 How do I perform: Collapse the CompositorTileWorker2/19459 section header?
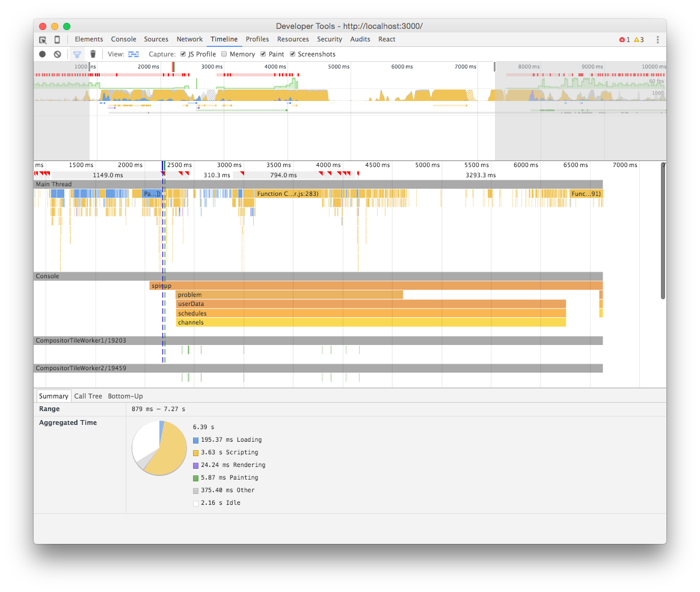318,368
